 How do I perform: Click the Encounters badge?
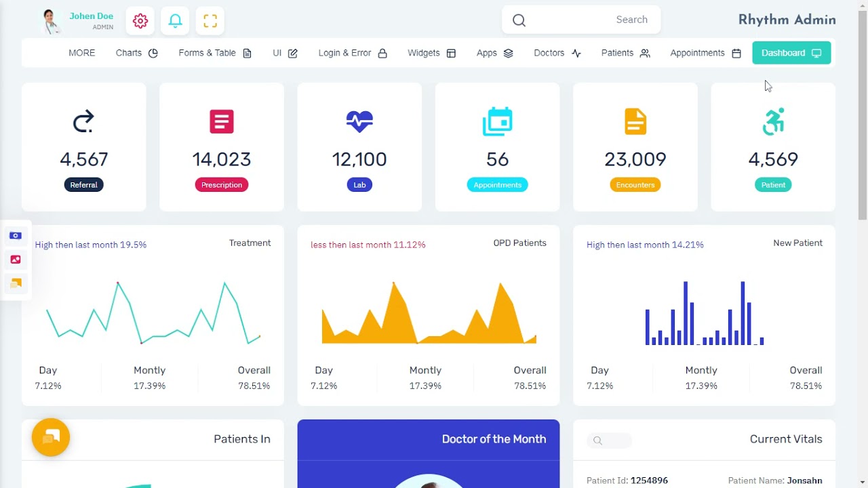point(635,185)
